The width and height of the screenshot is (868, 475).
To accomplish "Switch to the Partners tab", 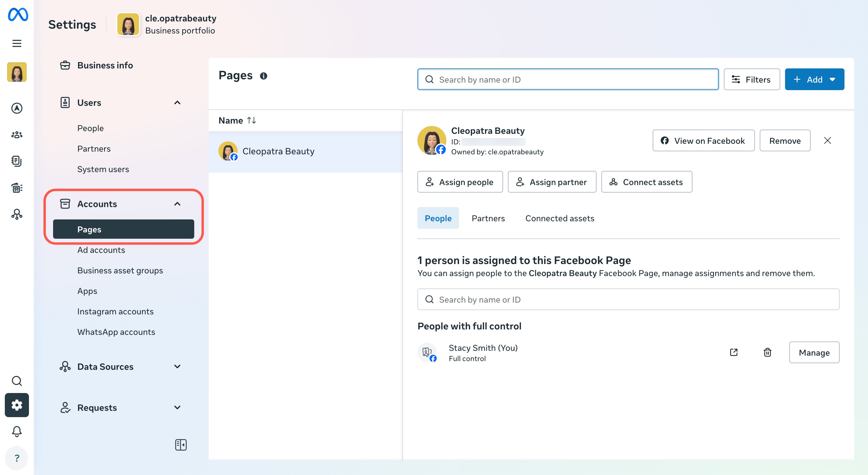I will point(488,218).
